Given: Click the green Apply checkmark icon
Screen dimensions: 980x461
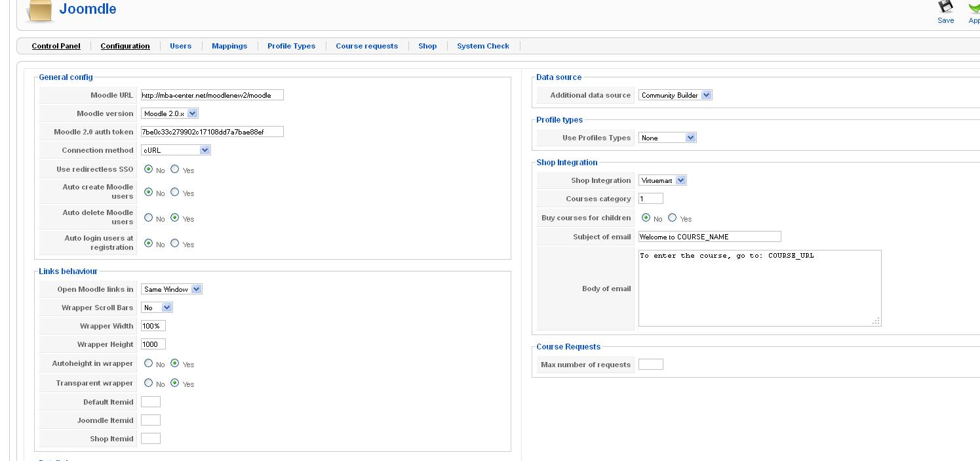Looking at the screenshot, I should pyautogui.click(x=974, y=7).
